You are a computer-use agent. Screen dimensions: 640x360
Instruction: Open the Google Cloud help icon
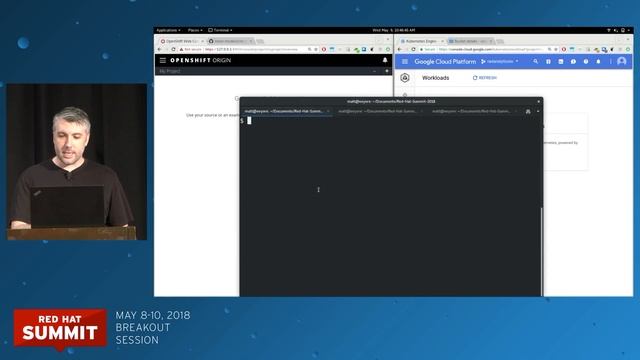click(x=586, y=62)
